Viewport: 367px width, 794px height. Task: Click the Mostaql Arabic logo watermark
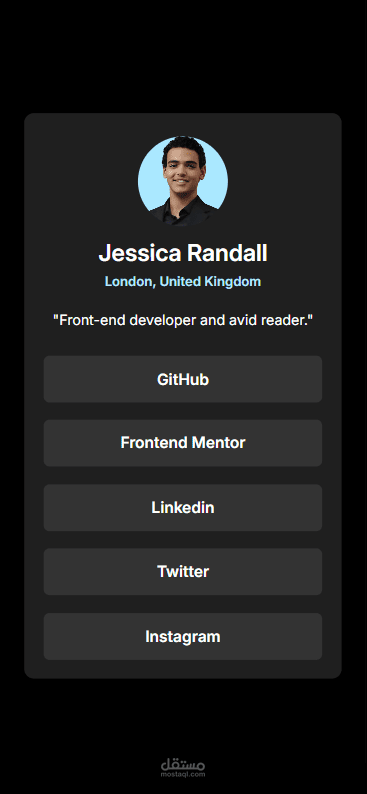point(183,764)
